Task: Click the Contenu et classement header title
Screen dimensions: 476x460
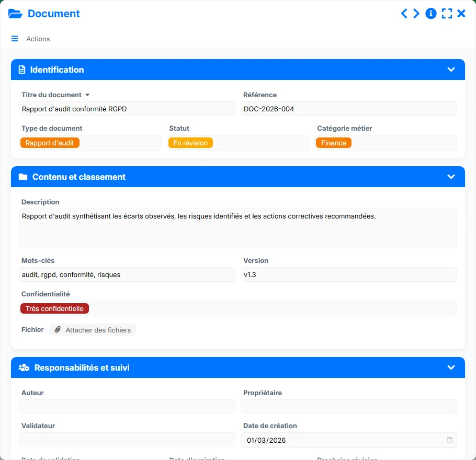Action: [x=79, y=177]
